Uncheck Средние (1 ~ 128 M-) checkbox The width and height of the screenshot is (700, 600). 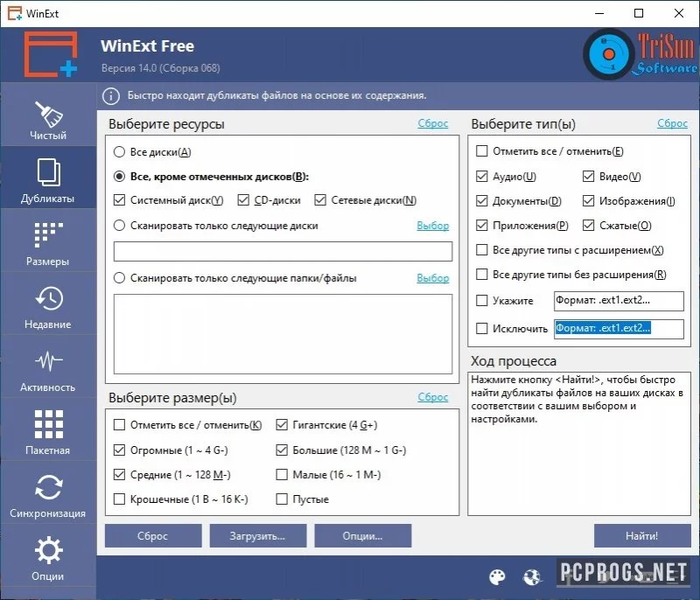coord(119,475)
